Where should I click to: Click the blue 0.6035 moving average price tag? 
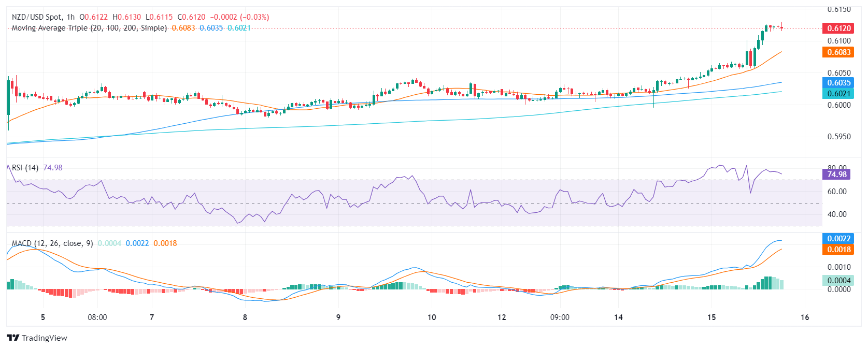[x=838, y=83]
